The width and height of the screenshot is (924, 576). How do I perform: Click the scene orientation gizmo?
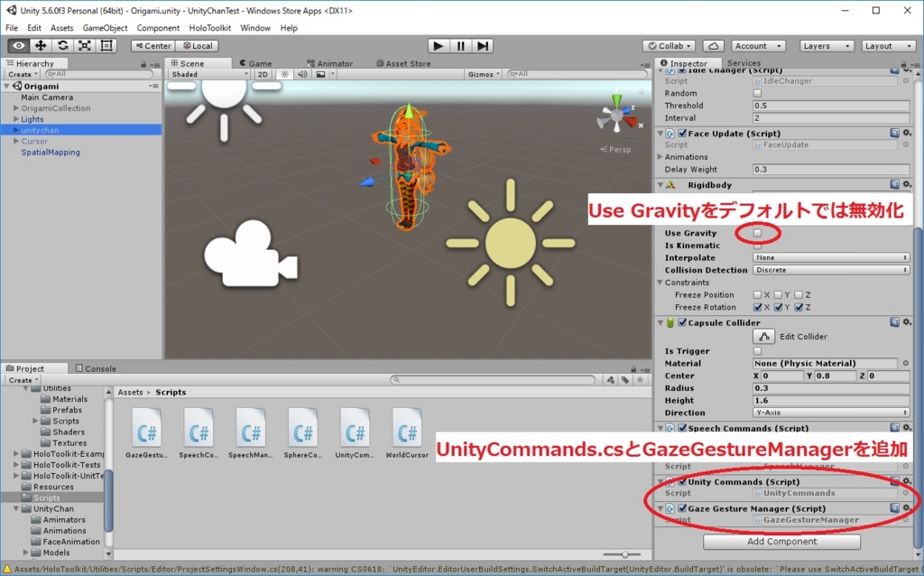[617, 115]
